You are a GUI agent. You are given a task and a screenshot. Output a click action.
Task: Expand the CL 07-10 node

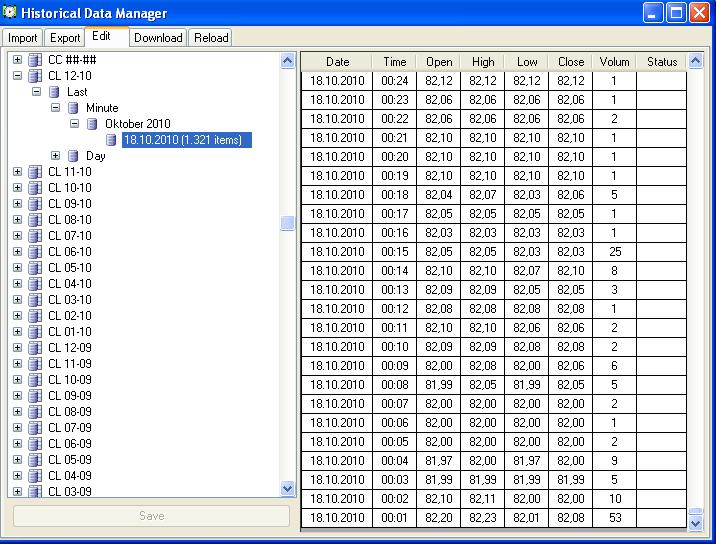tap(17, 236)
